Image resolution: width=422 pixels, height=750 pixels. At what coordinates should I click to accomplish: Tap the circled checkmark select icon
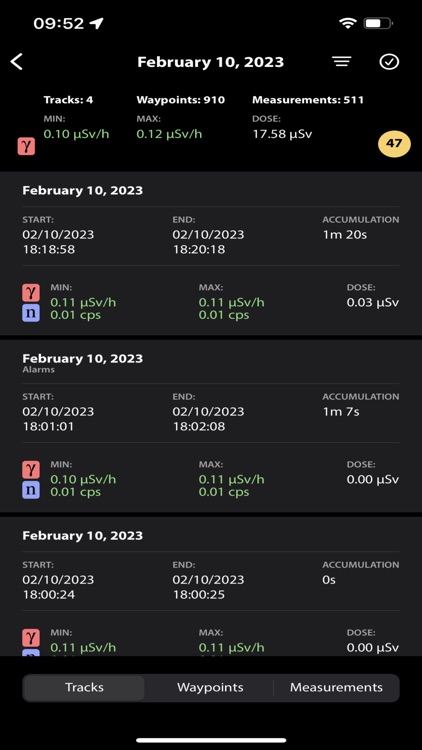(389, 62)
